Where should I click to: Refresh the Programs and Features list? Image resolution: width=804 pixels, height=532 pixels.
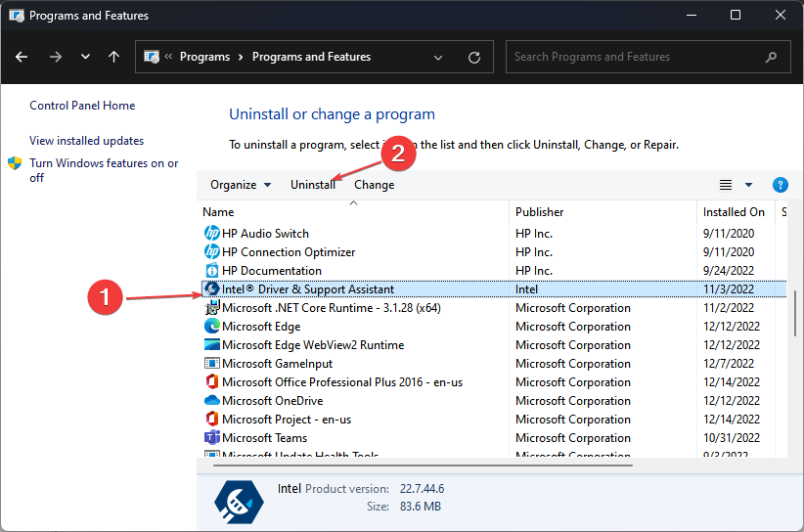pos(474,58)
